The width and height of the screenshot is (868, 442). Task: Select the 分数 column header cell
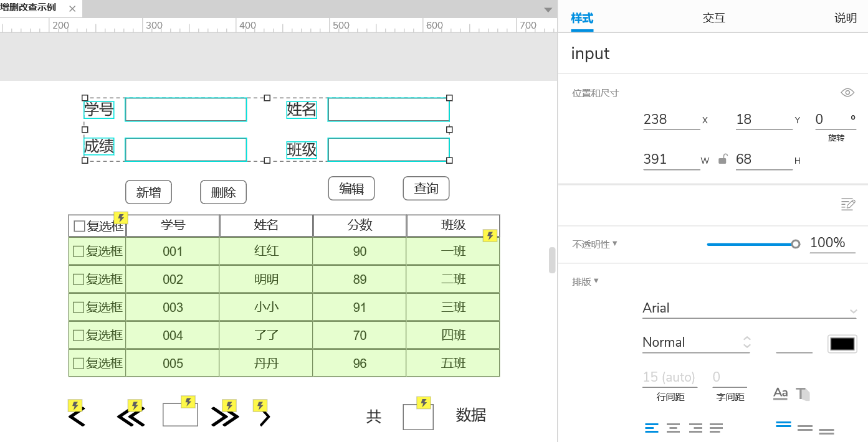(x=360, y=225)
